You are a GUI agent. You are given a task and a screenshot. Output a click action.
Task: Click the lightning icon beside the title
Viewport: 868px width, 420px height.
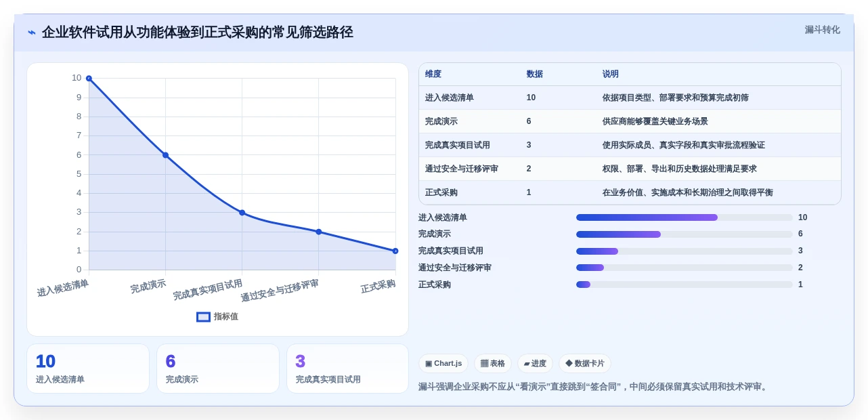[x=32, y=33]
